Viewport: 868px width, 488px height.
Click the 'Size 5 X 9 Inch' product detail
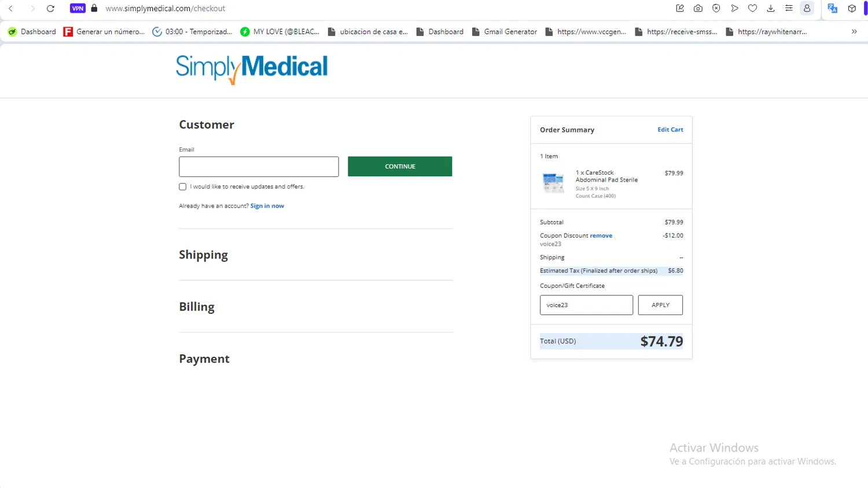pos(592,188)
